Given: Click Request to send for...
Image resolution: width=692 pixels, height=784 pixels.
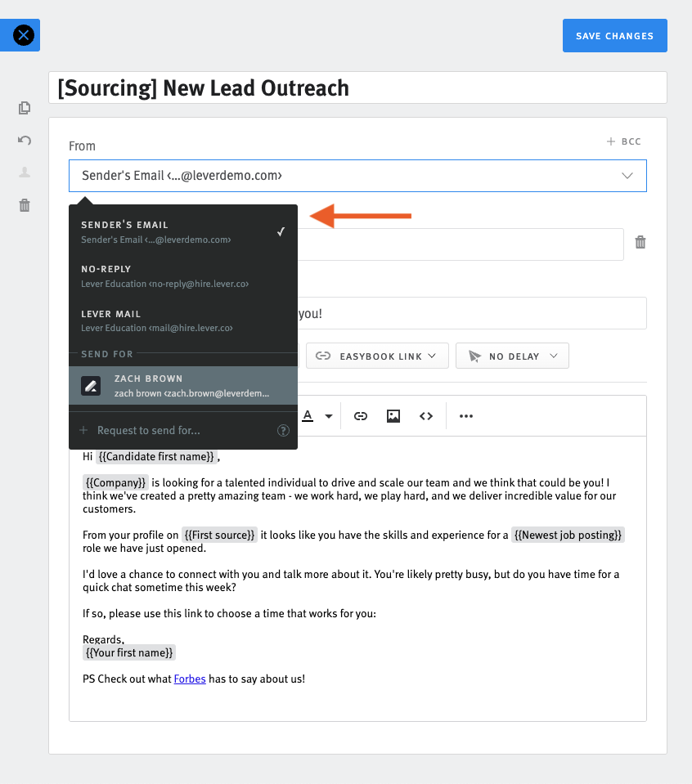Looking at the screenshot, I should coord(149,431).
